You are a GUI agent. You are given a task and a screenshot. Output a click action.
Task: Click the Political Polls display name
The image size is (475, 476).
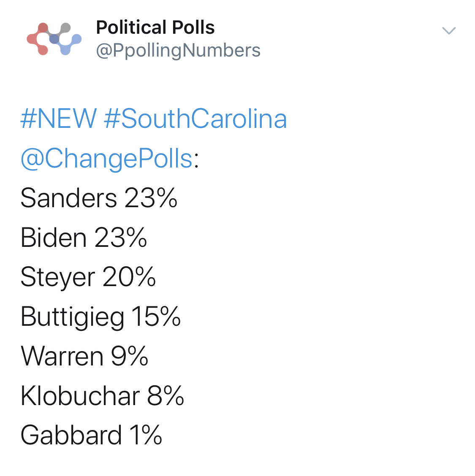155,27
